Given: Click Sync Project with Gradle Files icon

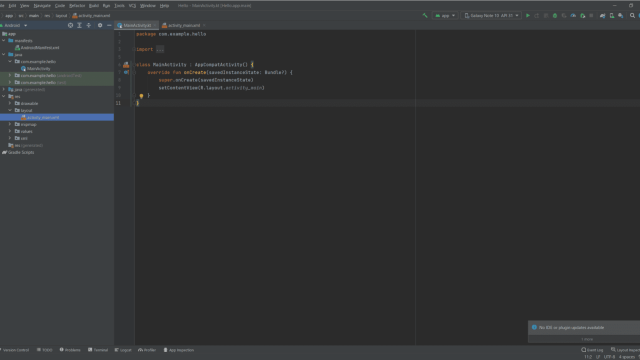Looking at the screenshot, I should click(602, 16).
